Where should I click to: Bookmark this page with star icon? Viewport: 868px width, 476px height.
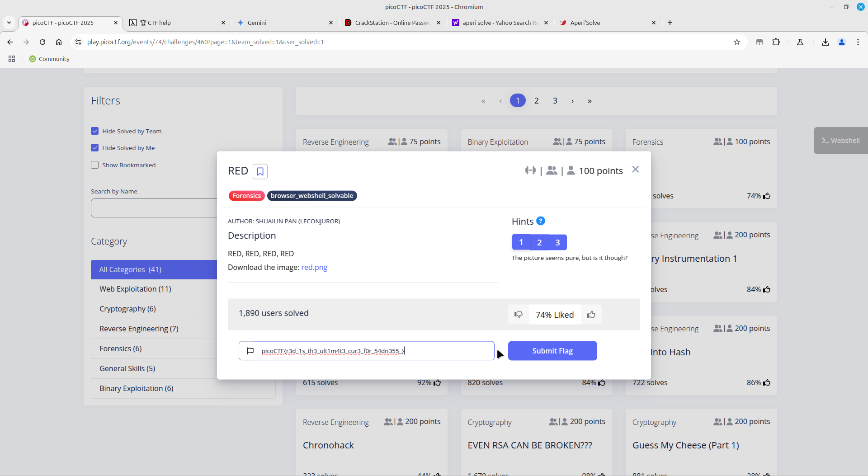coord(736,42)
